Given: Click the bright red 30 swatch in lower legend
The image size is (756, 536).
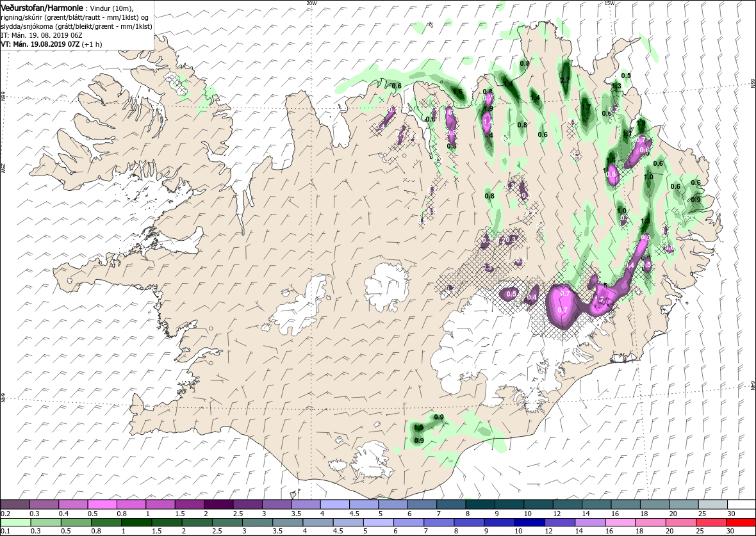Looking at the screenshot, I should [741, 523].
